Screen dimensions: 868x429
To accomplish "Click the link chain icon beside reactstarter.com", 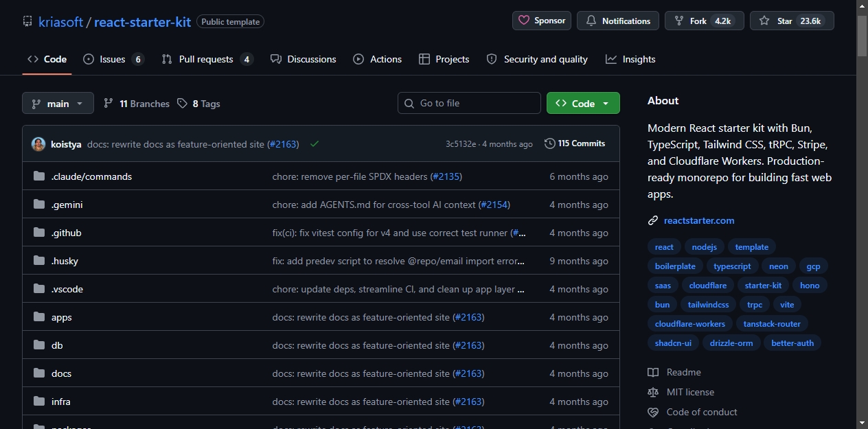I will point(653,220).
